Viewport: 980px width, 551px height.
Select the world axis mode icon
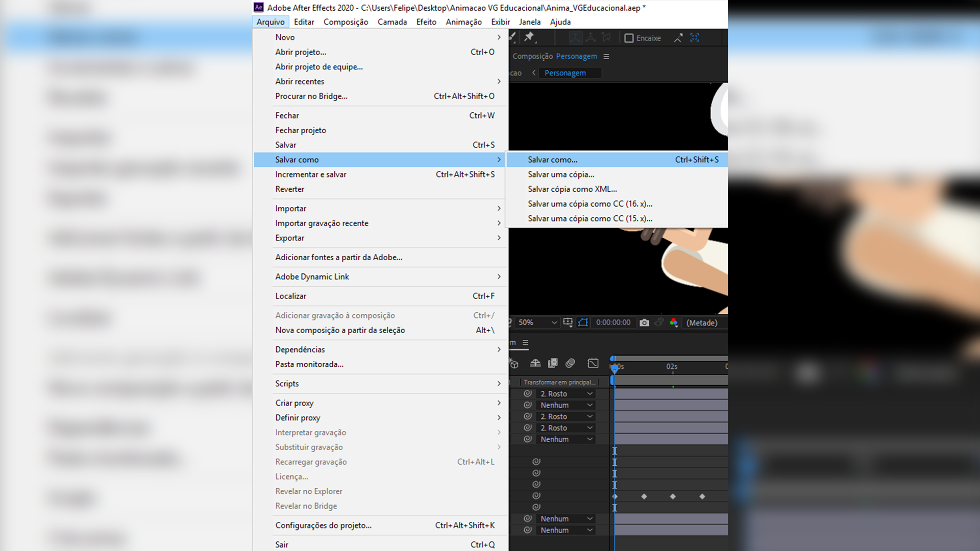(591, 38)
